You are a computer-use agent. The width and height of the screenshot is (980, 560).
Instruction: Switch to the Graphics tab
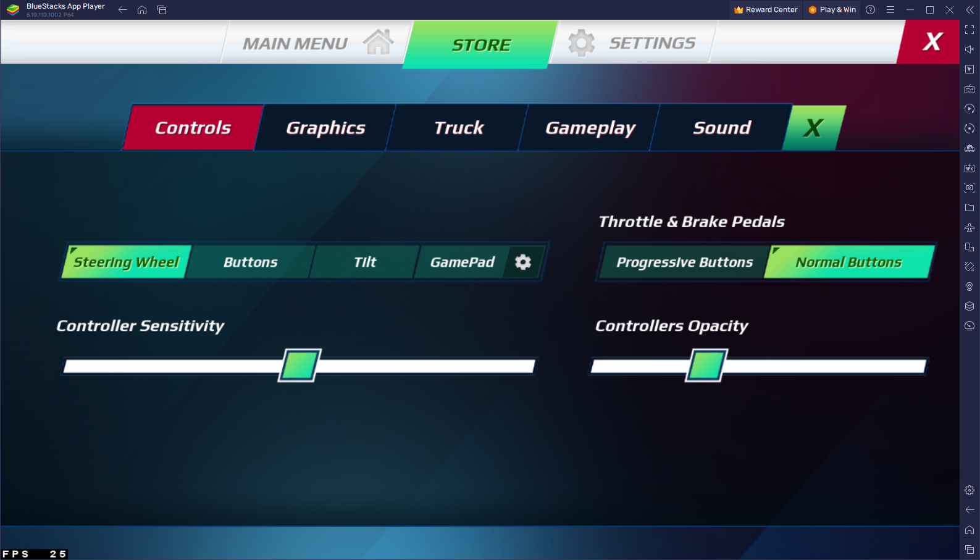coord(325,128)
